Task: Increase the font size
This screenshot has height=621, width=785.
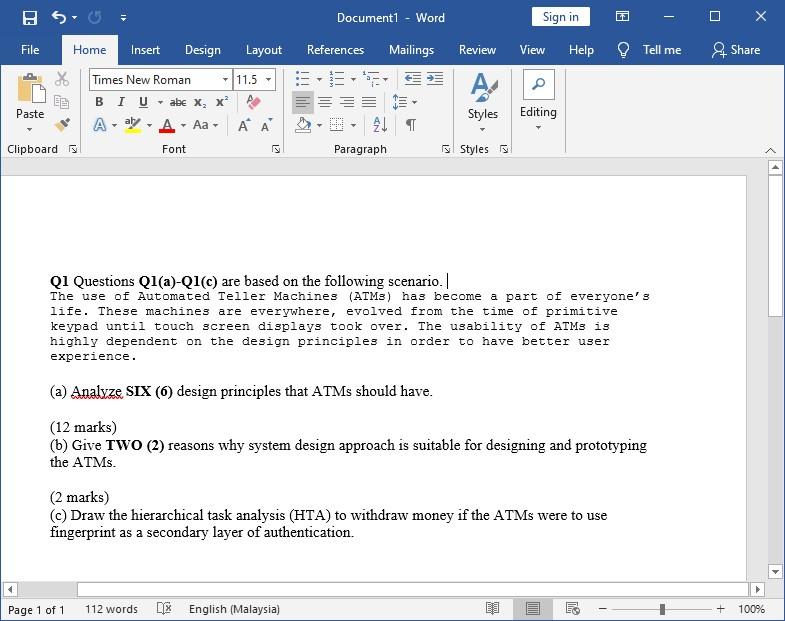Action: click(244, 125)
